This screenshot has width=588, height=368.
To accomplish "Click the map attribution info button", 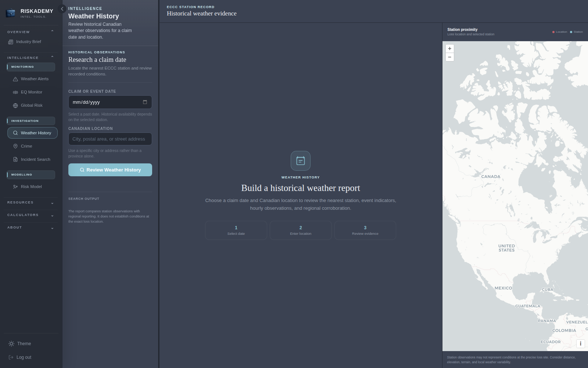I will (x=580, y=343).
